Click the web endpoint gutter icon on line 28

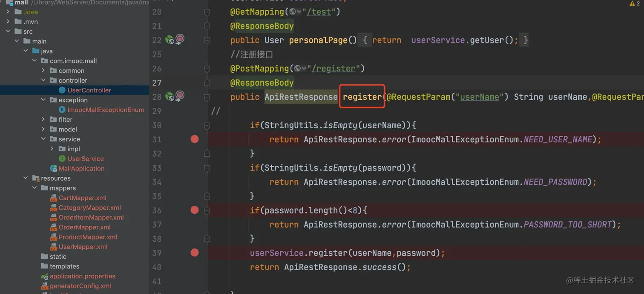(170, 97)
